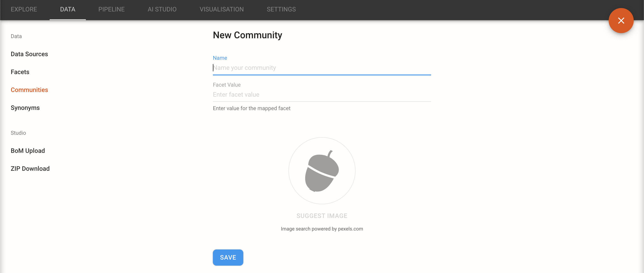Select the VISUALISATION tab
644x273 pixels.
(x=222, y=9)
